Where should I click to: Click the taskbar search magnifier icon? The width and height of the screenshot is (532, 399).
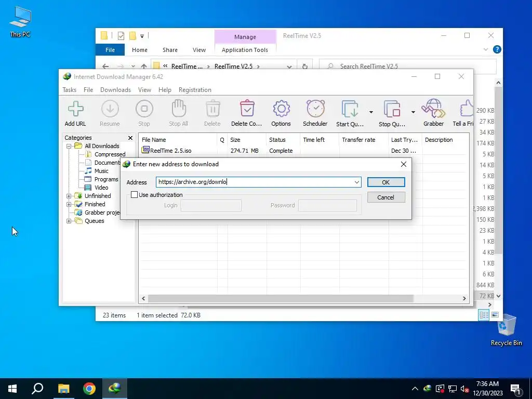(x=37, y=389)
